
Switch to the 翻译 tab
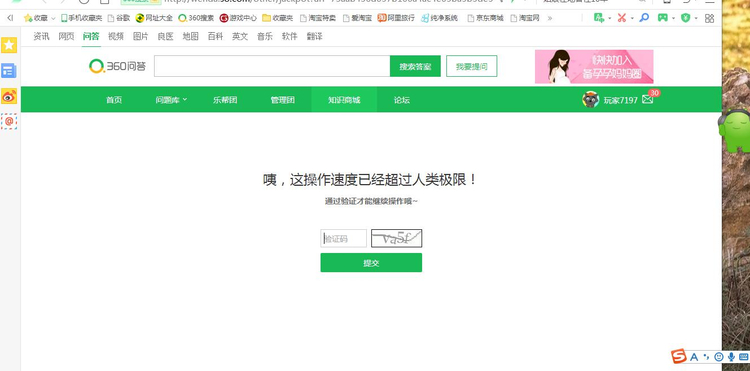click(314, 36)
